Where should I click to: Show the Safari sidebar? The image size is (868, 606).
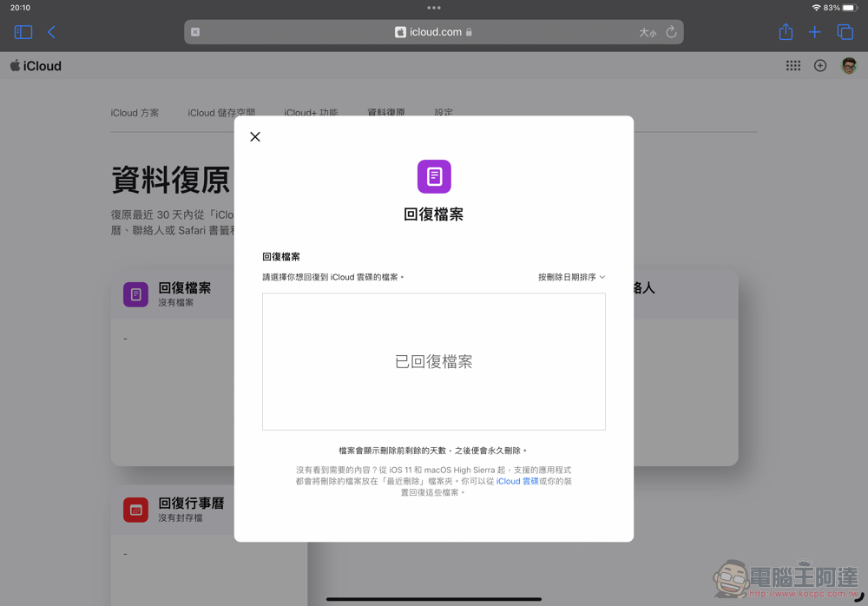(x=23, y=32)
